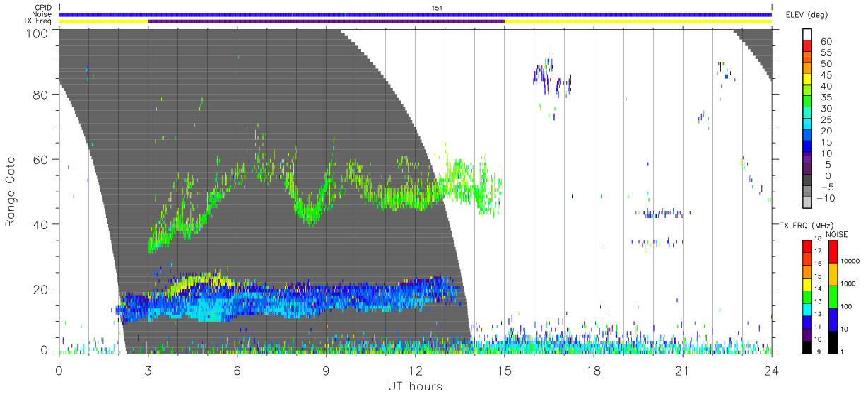Viewport: 868px width, 401px height.
Task: Pick the green segment of the NOISE legend bar
Action: (833, 297)
